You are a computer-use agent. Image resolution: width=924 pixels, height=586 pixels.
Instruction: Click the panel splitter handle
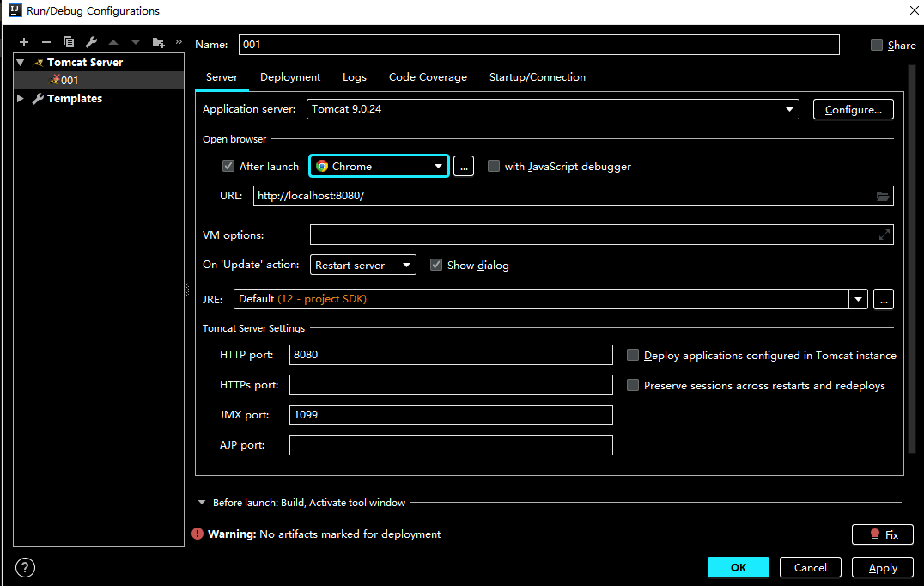point(187,290)
